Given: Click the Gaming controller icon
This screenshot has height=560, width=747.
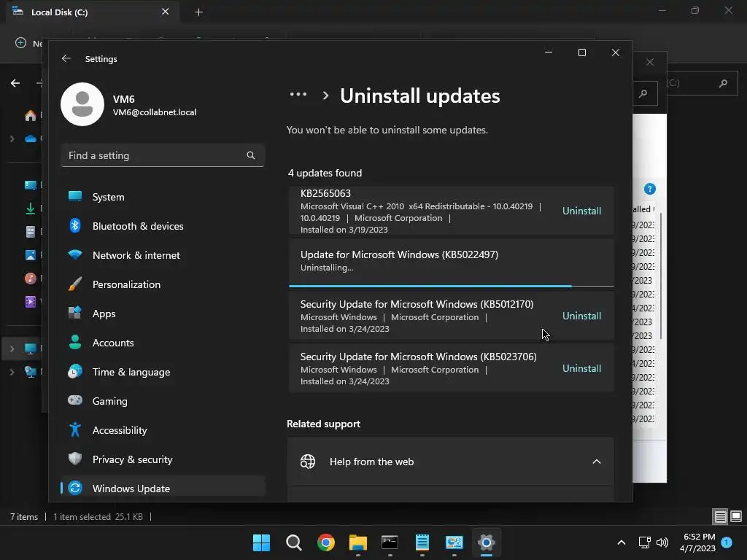Looking at the screenshot, I should pos(75,400).
